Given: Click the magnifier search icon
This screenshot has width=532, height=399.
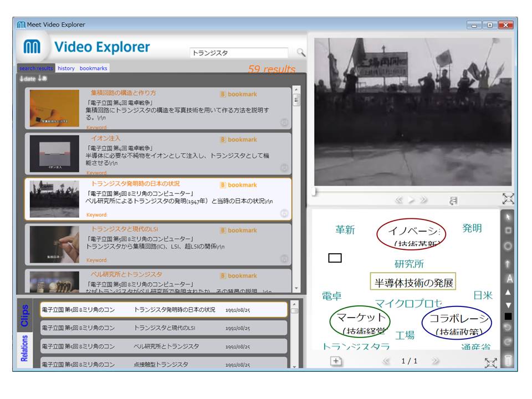Looking at the screenshot, I should (x=301, y=53).
